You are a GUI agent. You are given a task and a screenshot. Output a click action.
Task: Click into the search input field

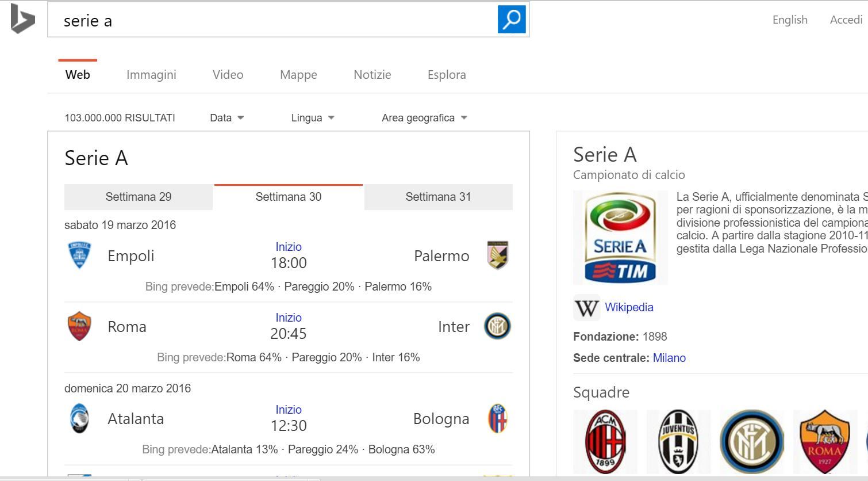coord(270,21)
